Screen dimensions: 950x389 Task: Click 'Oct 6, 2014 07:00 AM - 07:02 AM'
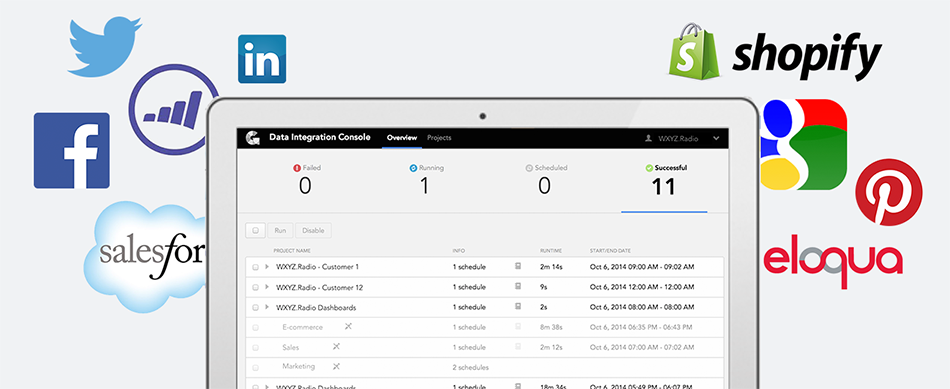point(642,348)
